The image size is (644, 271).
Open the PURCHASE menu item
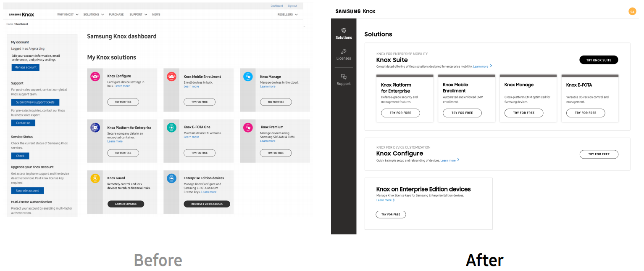(x=116, y=14)
